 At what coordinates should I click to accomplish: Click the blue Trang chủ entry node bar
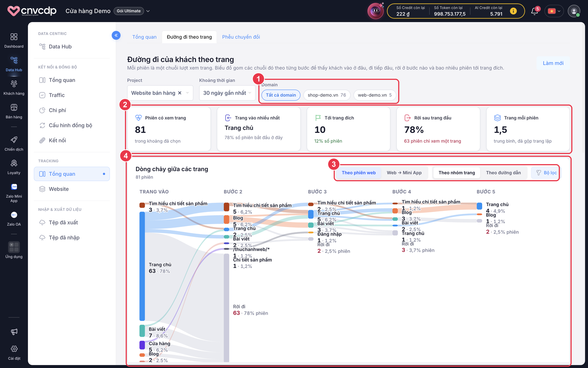pyautogui.click(x=142, y=266)
